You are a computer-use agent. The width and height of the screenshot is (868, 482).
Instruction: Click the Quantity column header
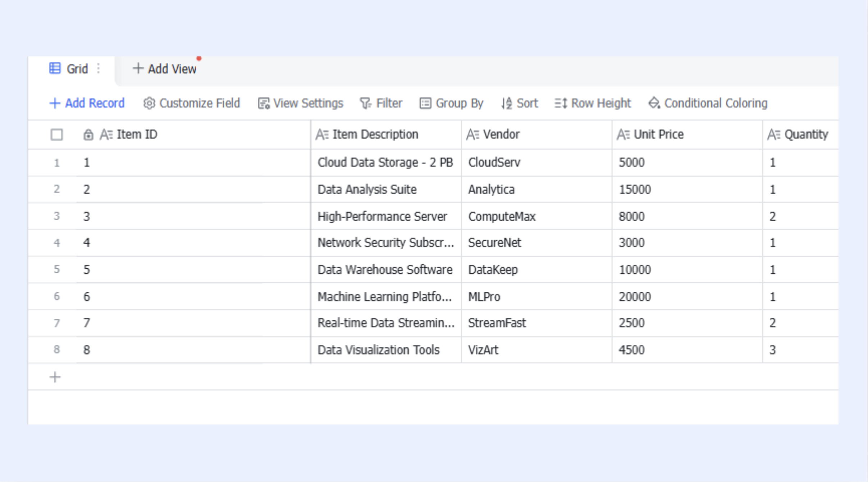[x=801, y=135]
